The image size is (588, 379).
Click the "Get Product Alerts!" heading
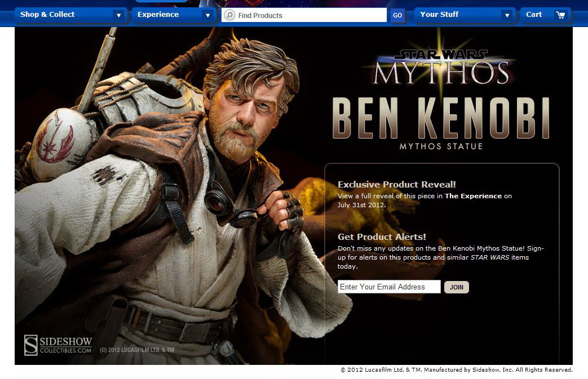(x=382, y=237)
